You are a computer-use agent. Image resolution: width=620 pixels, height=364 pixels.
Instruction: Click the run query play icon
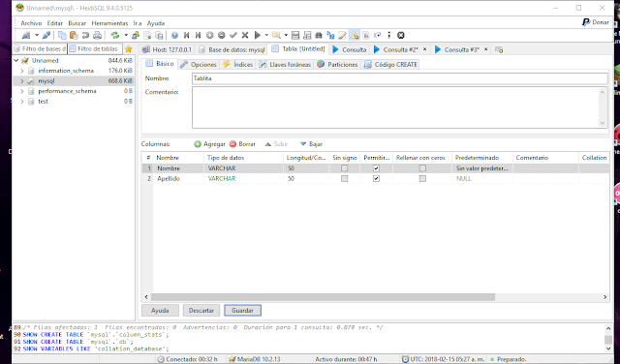pyautogui.click(x=258, y=35)
